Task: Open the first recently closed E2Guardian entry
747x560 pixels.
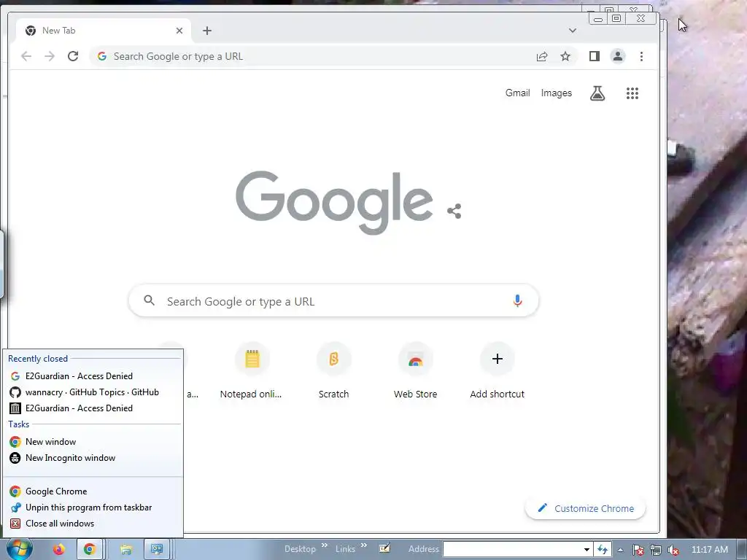Action: tap(93, 376)
